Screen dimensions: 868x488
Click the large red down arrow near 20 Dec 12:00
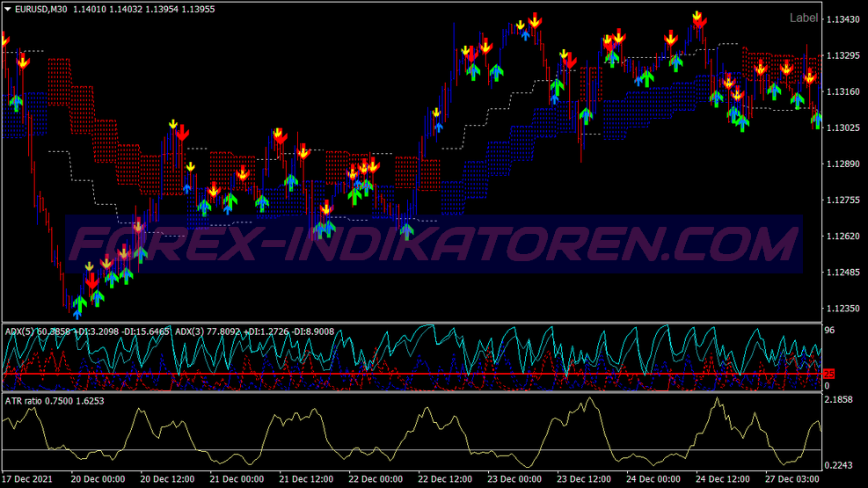coord(182,133)
